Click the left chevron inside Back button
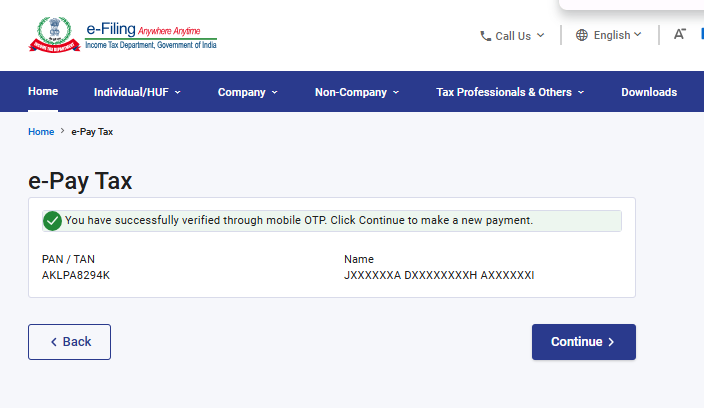 54,342
